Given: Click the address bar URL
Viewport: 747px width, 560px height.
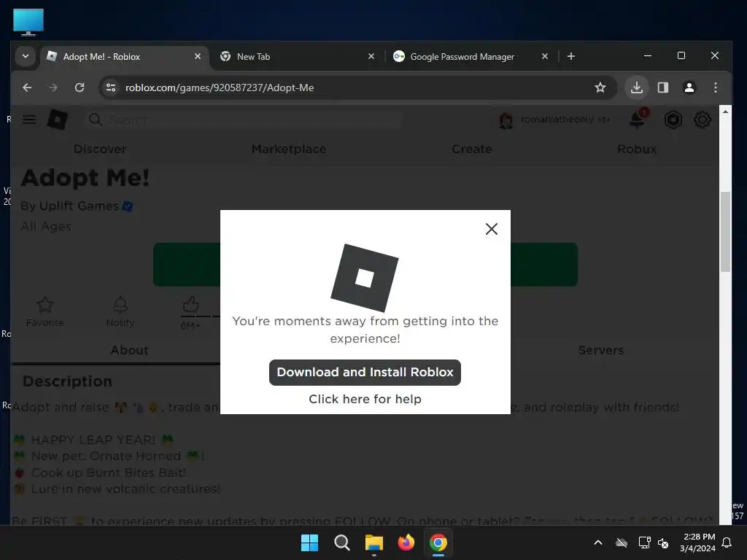Looking at the screenshot, I should [220, 87].
